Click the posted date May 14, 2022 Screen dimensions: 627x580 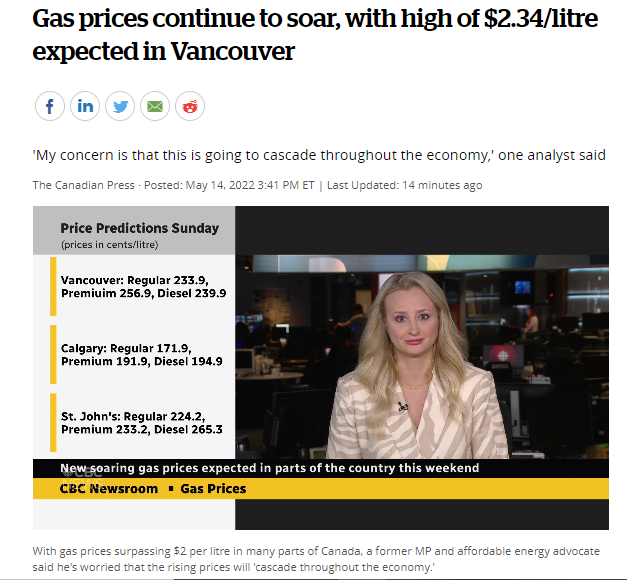(220, 185)
